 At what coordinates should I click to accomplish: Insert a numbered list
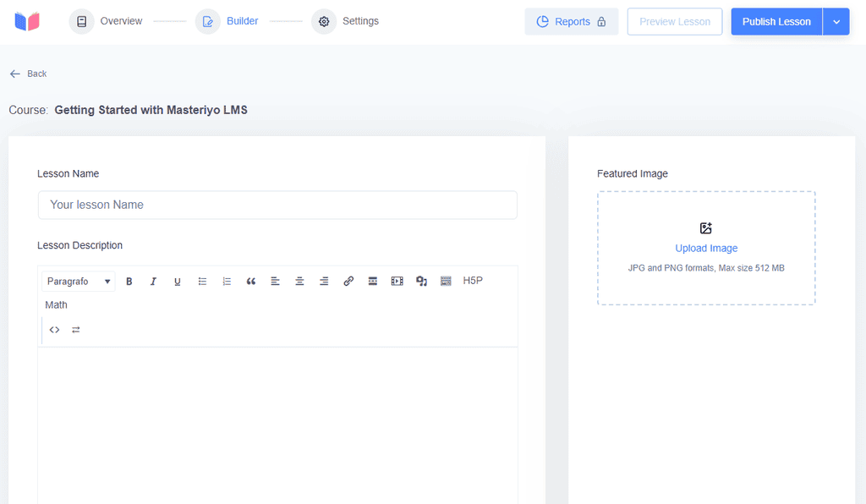[x=227, y=281]
